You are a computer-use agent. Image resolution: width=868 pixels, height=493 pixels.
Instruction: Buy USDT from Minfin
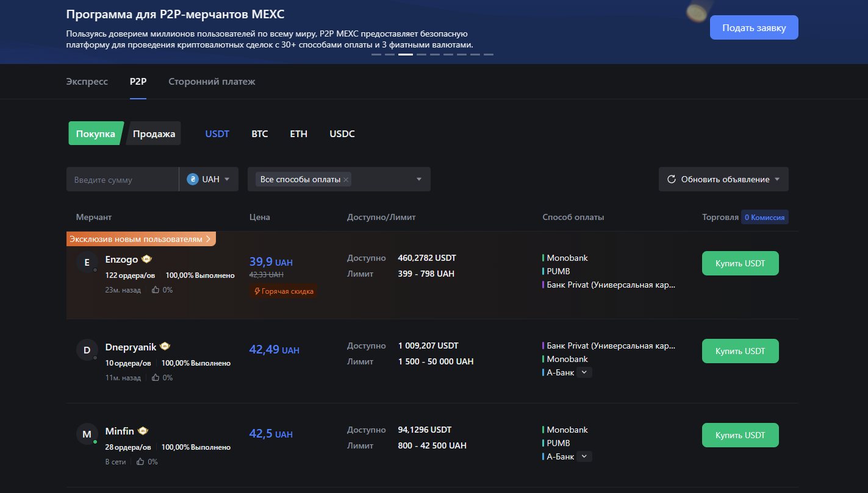(741, 435)
